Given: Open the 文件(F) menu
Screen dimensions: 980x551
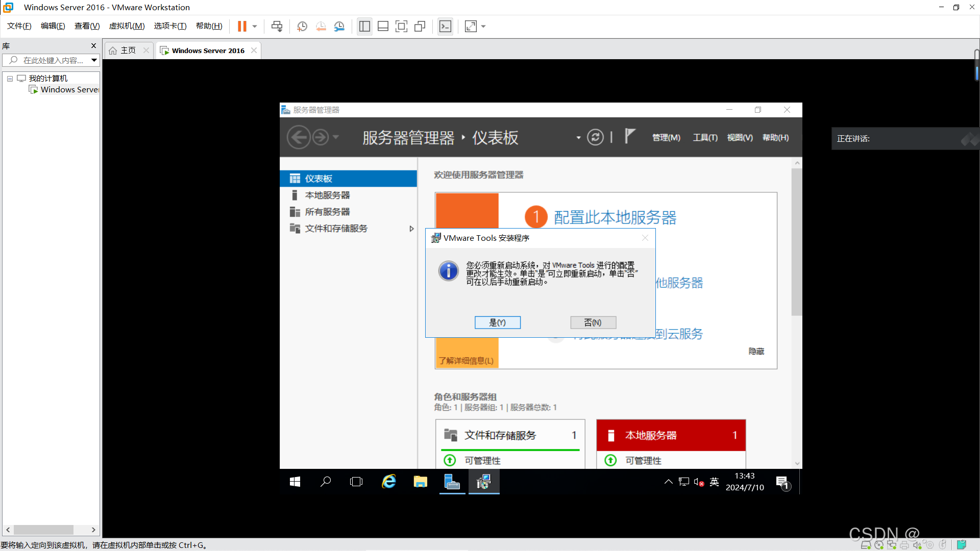Looking at the screenshot, I should point(19,26).
